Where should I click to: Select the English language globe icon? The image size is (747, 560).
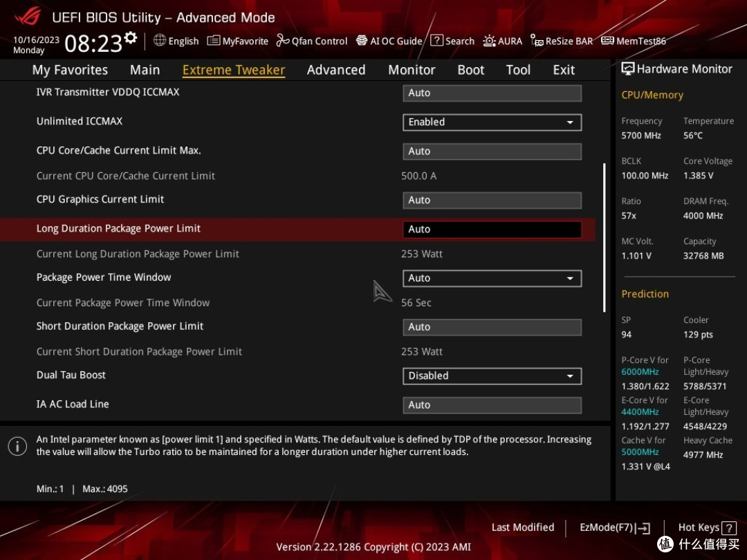pos(160,41)
